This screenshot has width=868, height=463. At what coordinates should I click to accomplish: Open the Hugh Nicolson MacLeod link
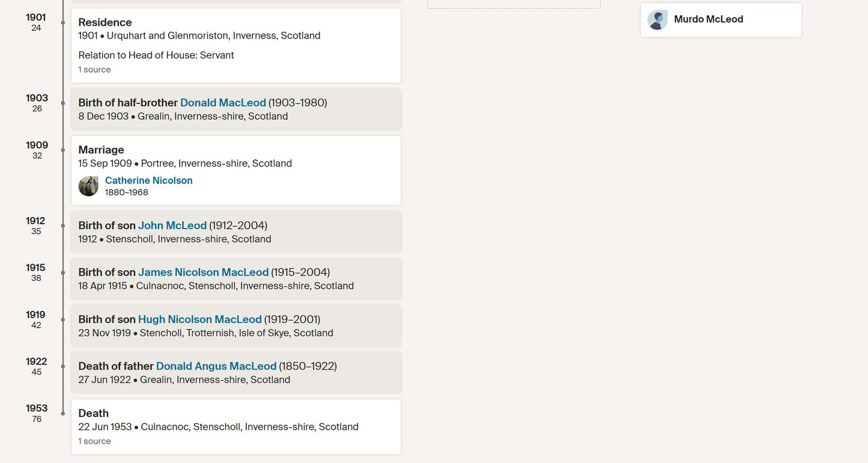[200, 319]
